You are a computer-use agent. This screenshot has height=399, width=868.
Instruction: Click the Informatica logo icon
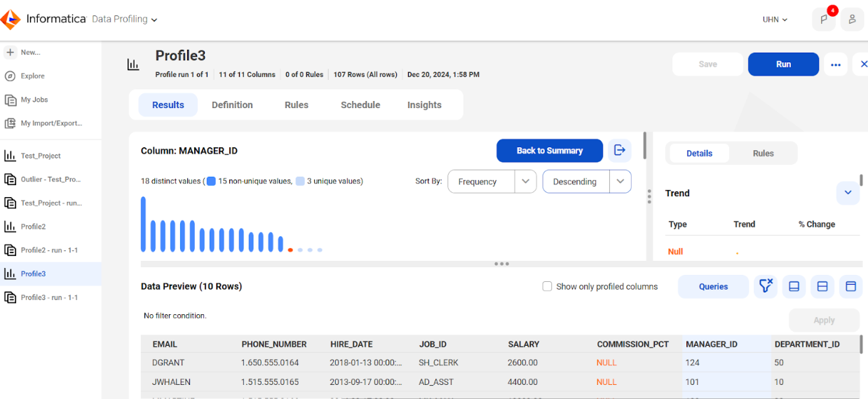coord(11,19)
